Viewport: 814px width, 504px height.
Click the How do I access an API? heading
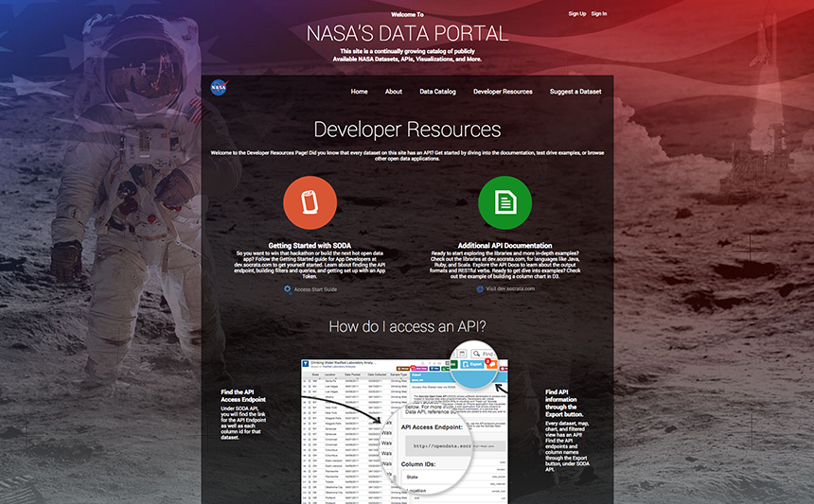408,326
